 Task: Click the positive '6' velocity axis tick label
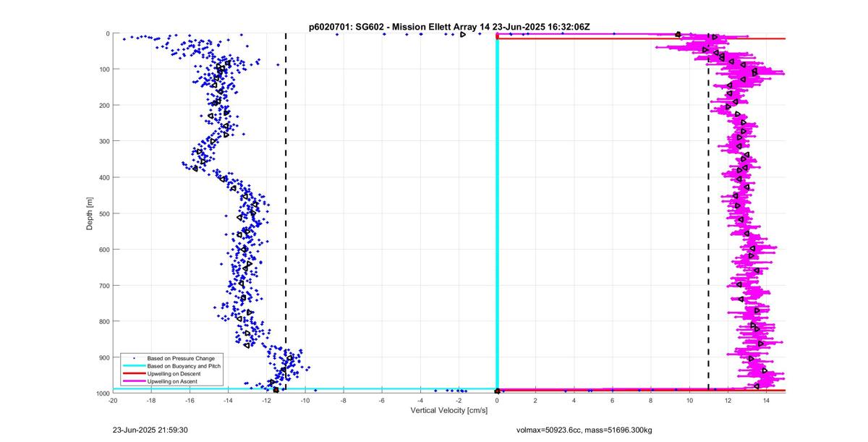tap(613, 400)
